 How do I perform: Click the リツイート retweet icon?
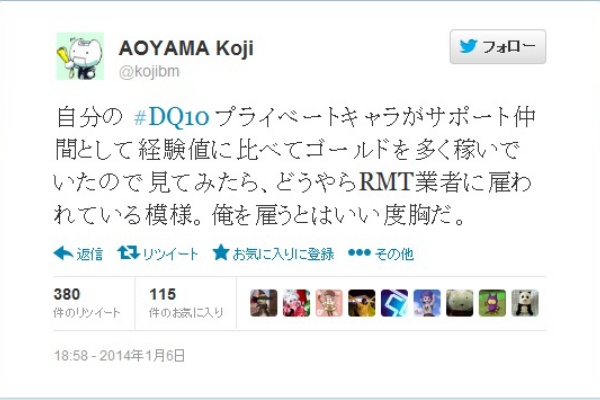129,253
